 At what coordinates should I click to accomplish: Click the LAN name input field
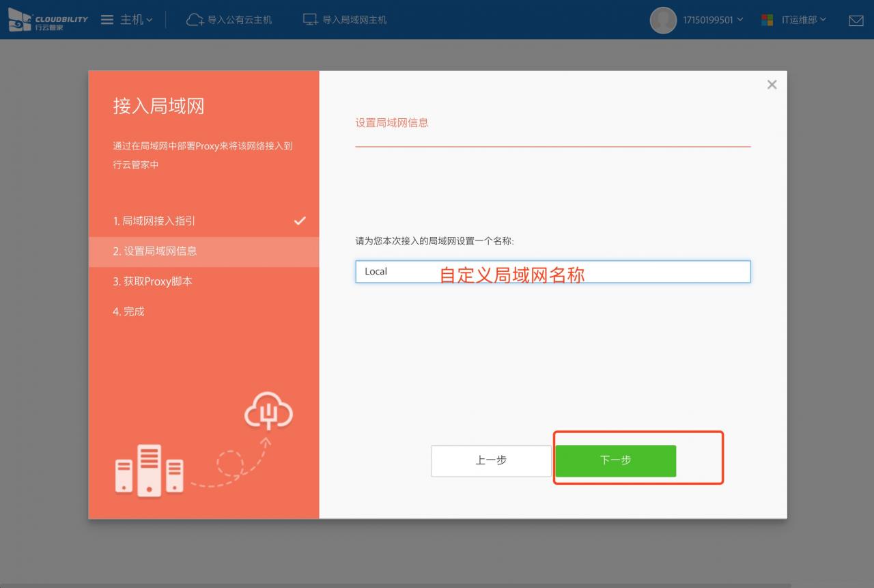[x=552, y=271]
